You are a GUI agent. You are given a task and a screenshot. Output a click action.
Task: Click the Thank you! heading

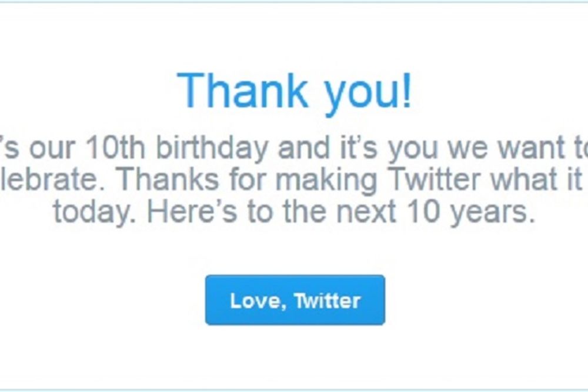tap(295, 91)
